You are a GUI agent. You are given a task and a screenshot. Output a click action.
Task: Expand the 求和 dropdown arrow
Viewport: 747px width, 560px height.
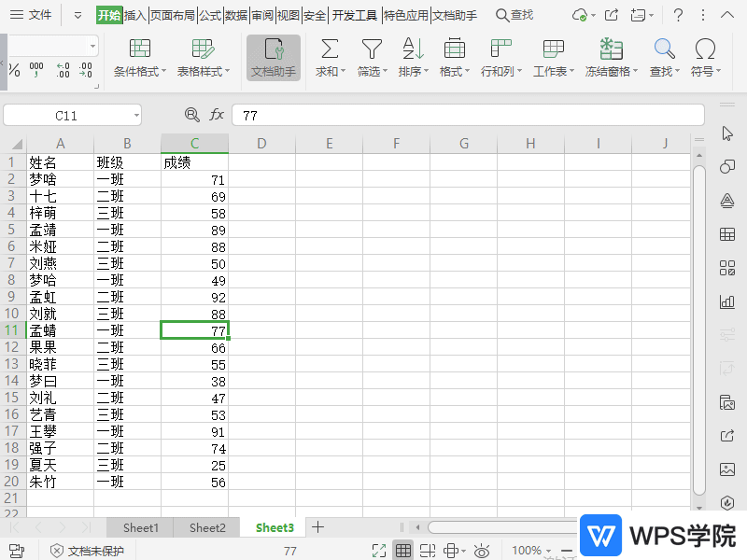click(343, 72)
